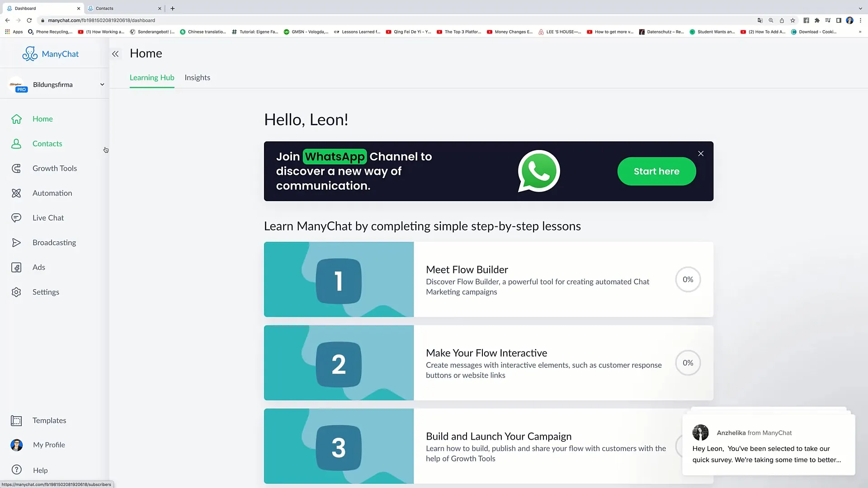Viewport: 868px width, 488px height.
Task: Dismiss the WhatsApp channel banner
Action: pyautogui.click(x=700, y=154)
